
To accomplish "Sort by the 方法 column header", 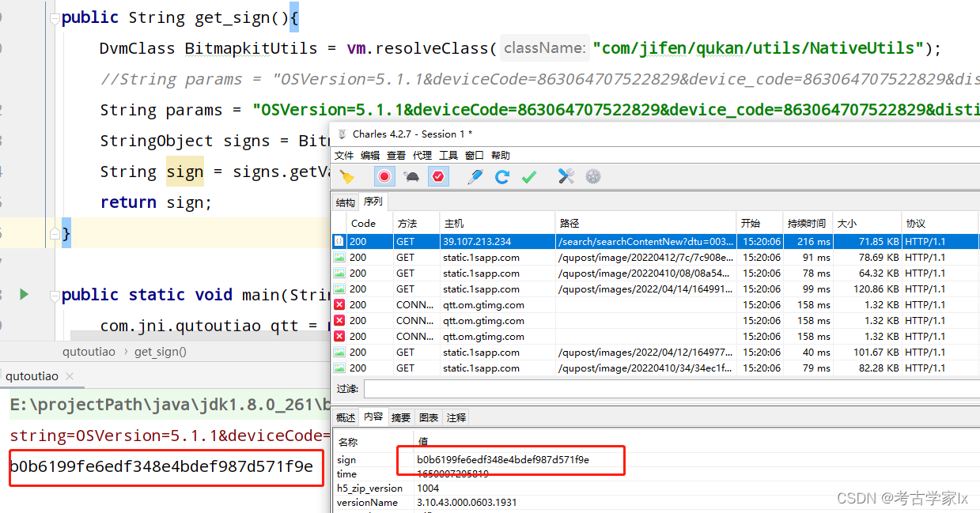I will click(417, 223).
